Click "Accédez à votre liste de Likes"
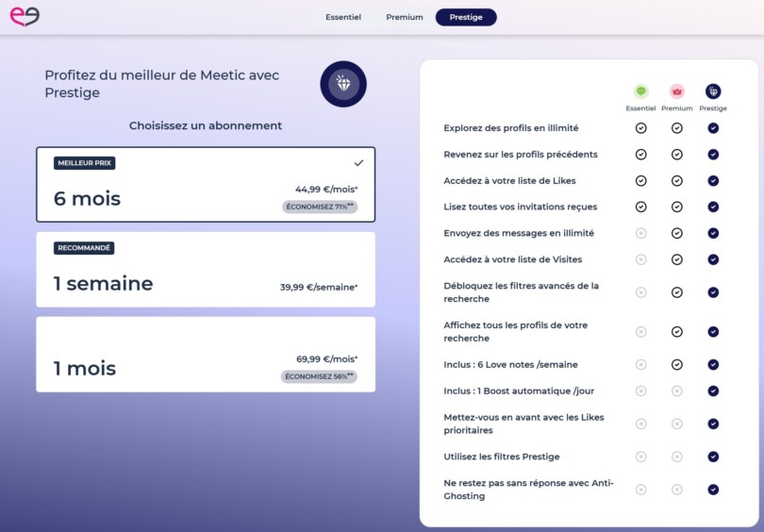Viewport: 764px width, 532px height. tap(509, 181)
